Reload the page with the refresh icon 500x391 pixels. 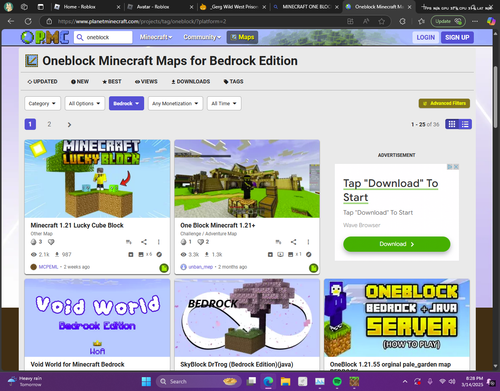(x=28, y=21)
